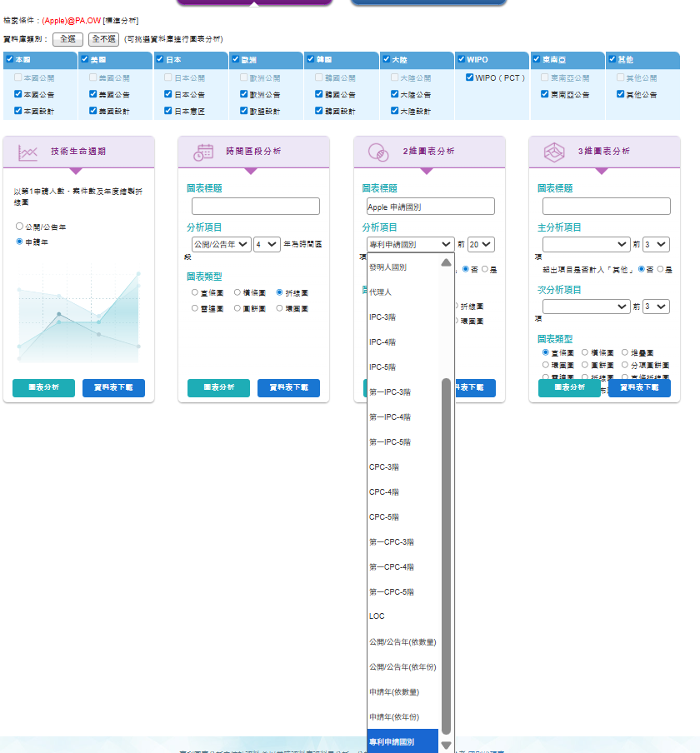Toggle the 美國公告 checkbox
The image size is (700, 753).
(93, 94)
